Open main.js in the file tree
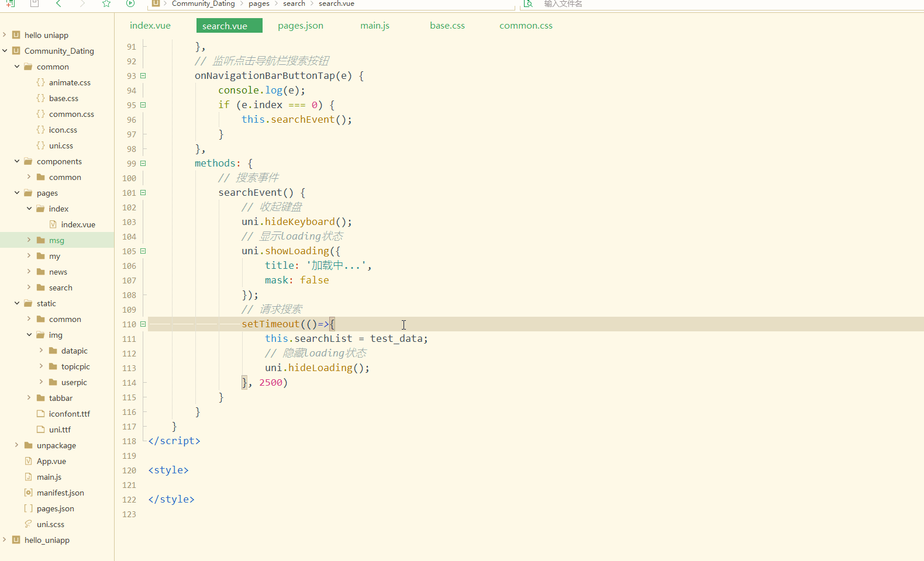The image size is (924, 561). [x=49, y=477]
